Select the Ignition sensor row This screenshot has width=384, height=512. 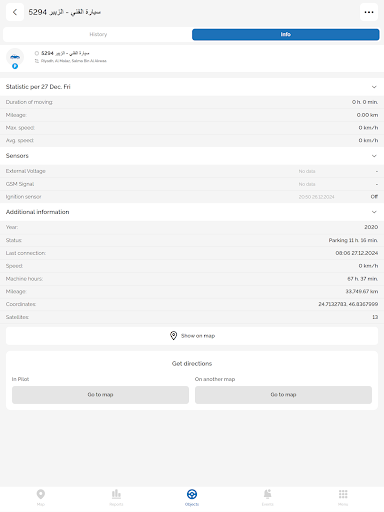(x=192, y=197)
